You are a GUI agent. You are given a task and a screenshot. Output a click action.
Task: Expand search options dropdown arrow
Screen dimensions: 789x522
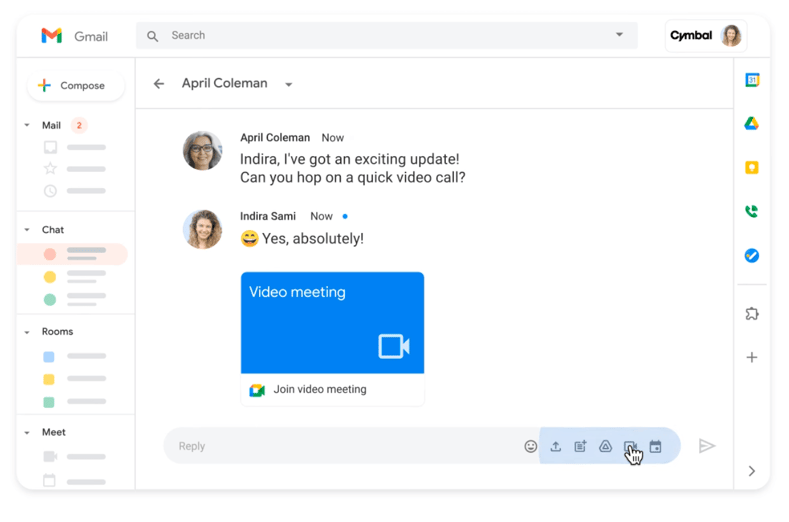[619, 35]
